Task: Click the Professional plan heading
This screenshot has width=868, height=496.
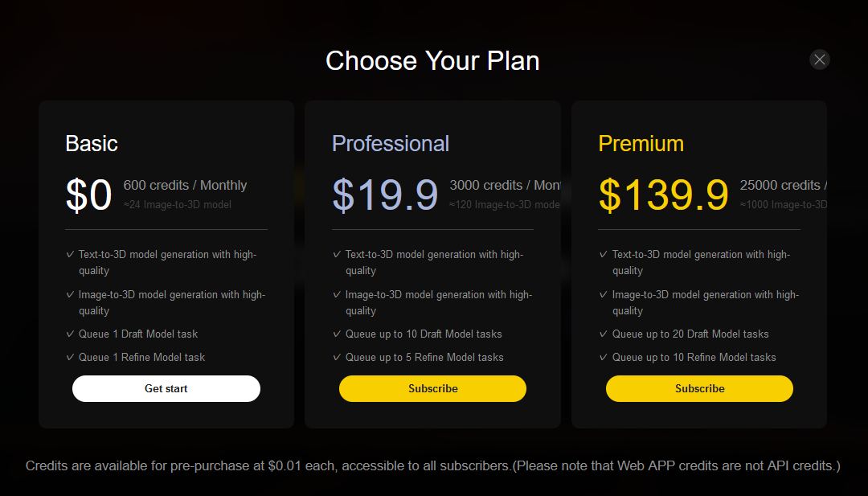Action: click(391, 144)
